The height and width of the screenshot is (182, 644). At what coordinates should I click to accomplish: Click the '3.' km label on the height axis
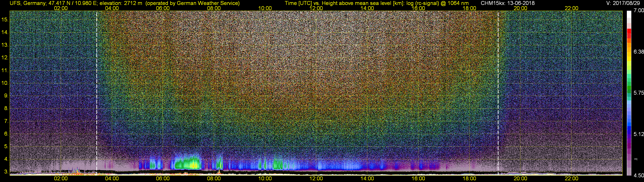click(6, 172)
